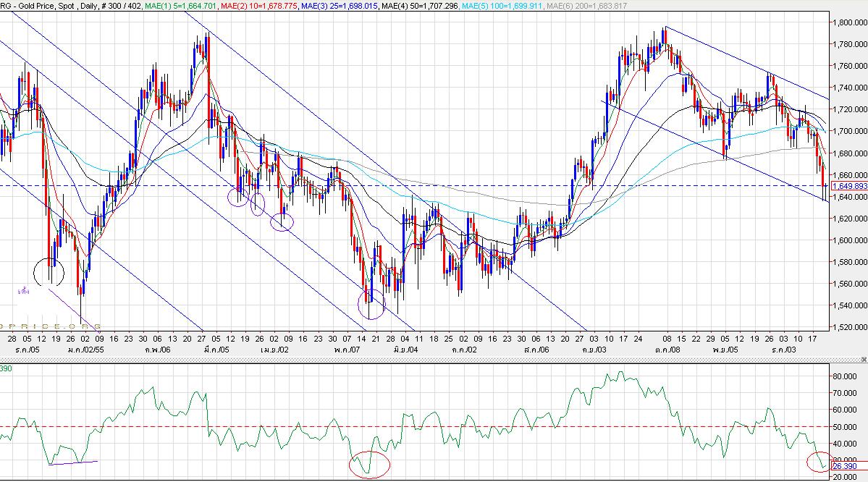Click the 'มิ.ย./04' month label
The height and width of the screenshot is (482, 868).
click(406, 350)
